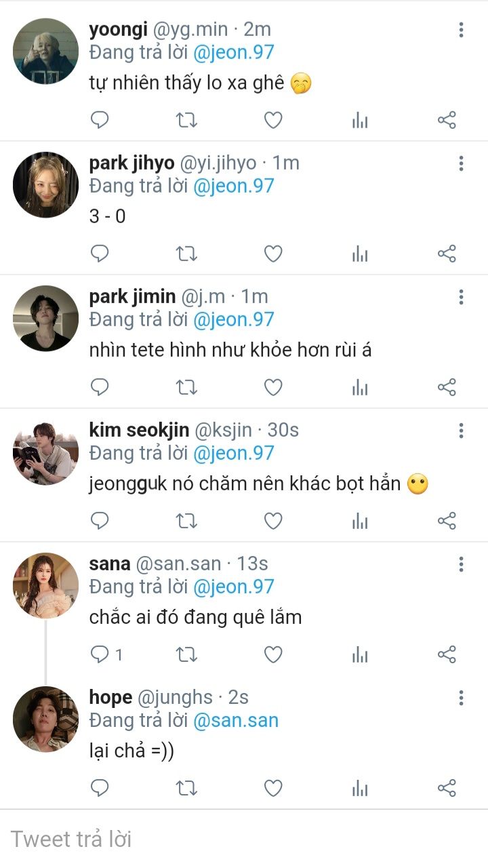This screenshot has height=868, width=488.
Task: Like hope's "lại chả" reply
Action: tap(272, 789)
